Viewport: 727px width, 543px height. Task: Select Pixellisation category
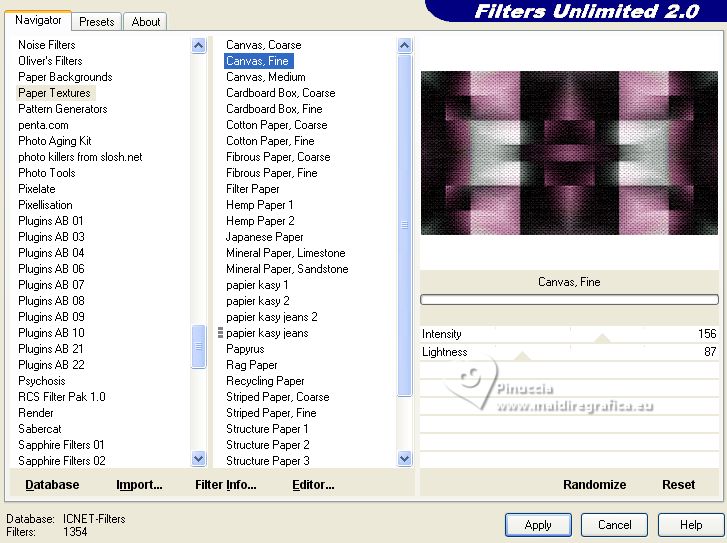tap(45, 205)
